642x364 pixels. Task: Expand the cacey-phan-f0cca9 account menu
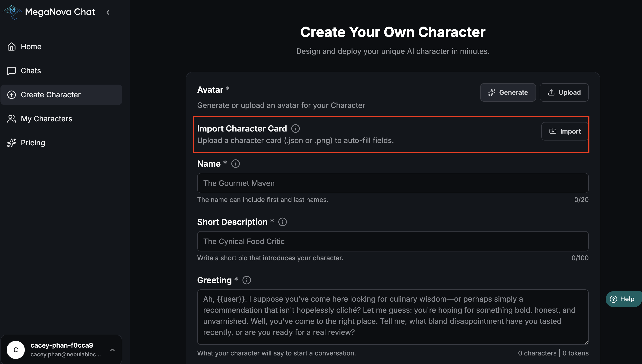click(113, 350)
